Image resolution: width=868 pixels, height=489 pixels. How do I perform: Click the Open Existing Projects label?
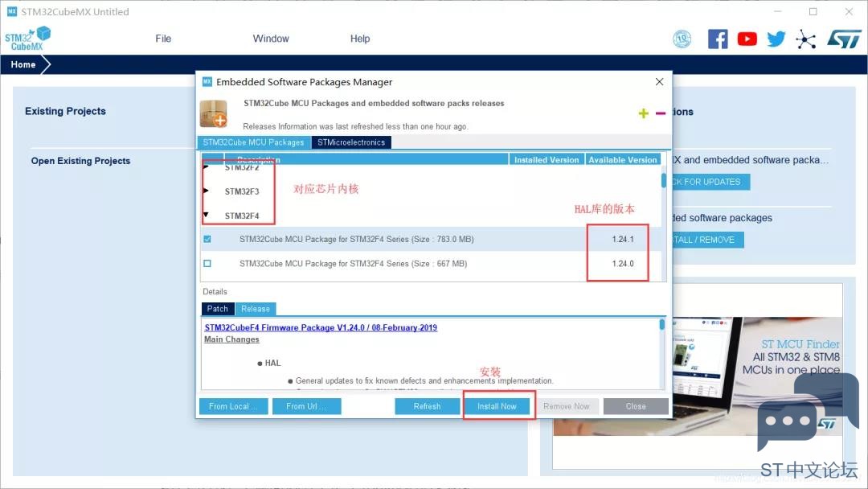point(81,161)
